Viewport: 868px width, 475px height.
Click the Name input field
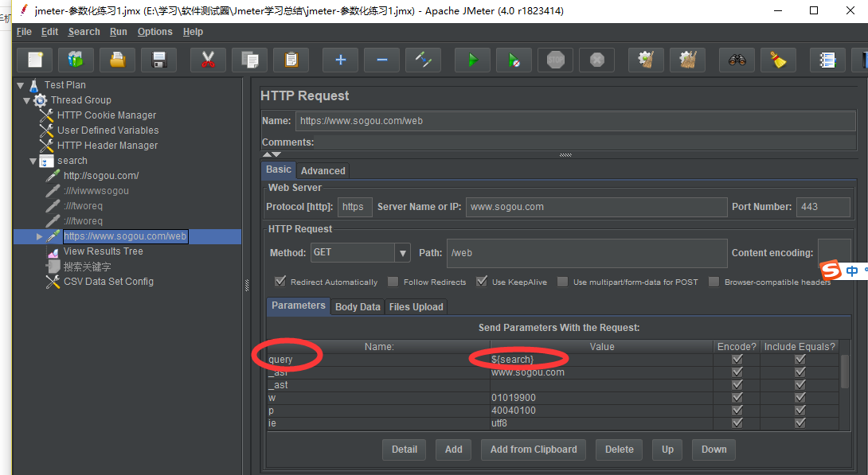pos(575,121)
